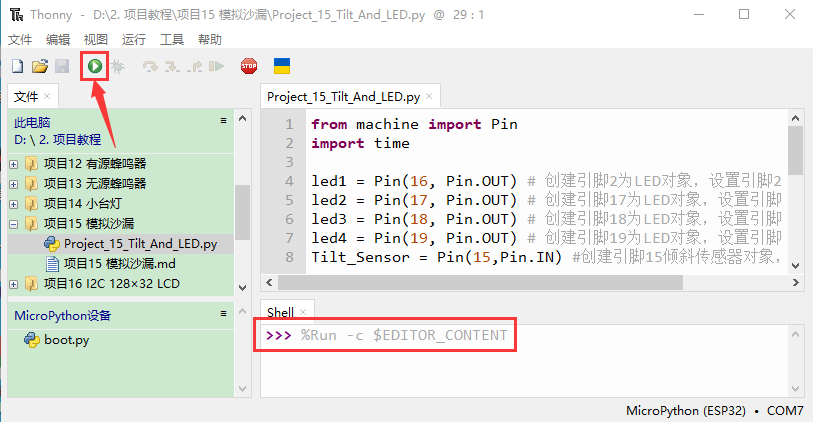Click the file tree vertical scrollbar
The width and height of the screenshot is (813, 422).
point(242,212)
